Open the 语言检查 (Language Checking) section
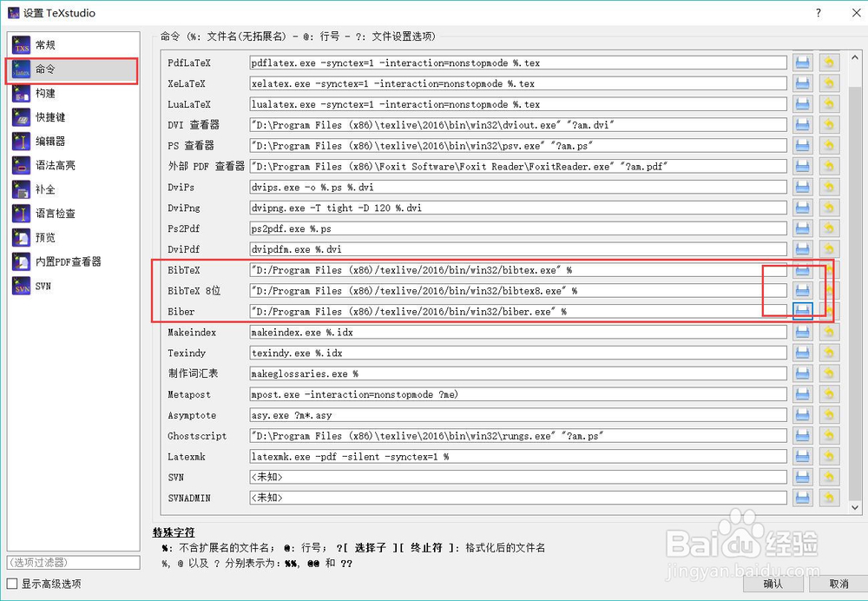The image size is (868, 601). (21, 213)
